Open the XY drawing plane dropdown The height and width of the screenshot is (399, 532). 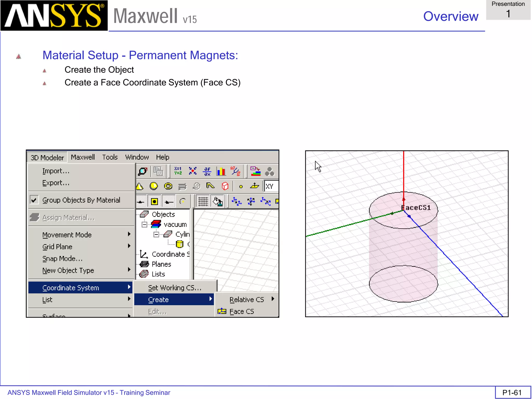pyautogui.click(x=271, y=186)
